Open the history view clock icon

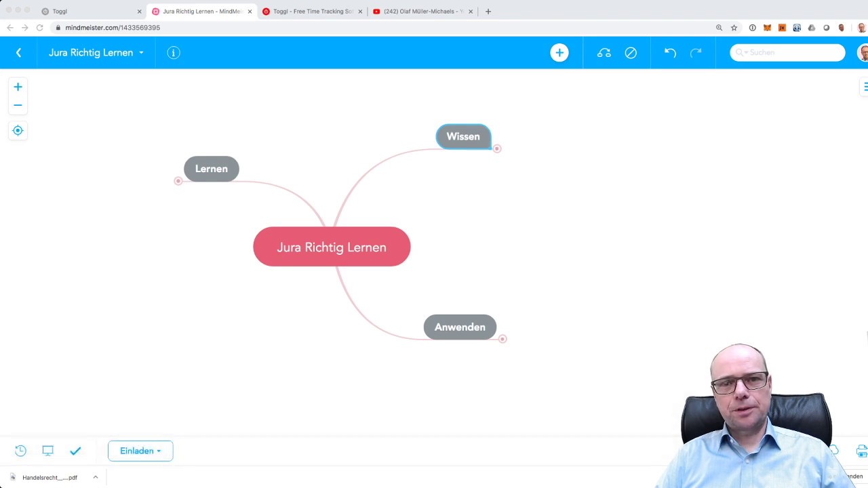pos(20,451)
